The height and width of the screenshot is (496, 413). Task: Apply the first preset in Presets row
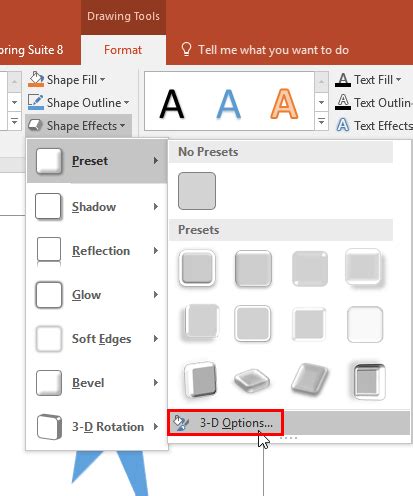[197, 268]
